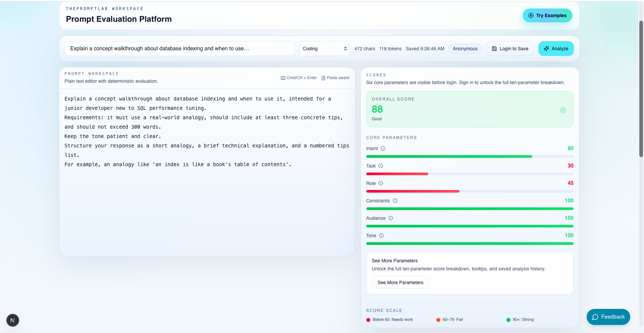
Task: Click the info icon next to Intent
Action: pos(383,148)
